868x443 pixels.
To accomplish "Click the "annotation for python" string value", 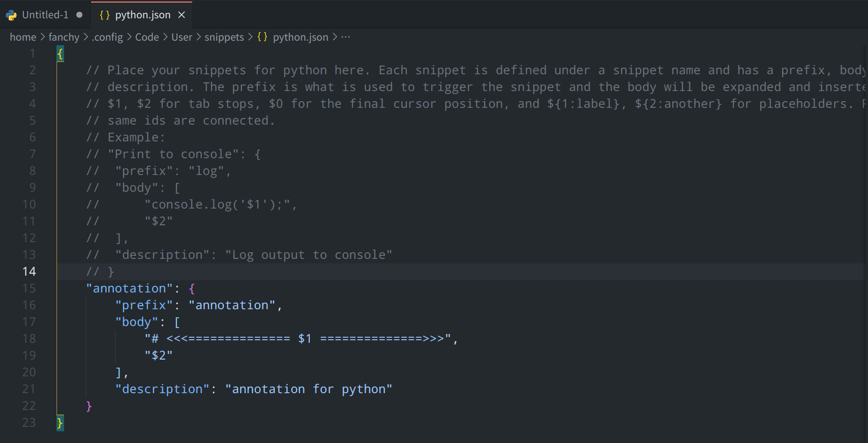I will point(309,389).
